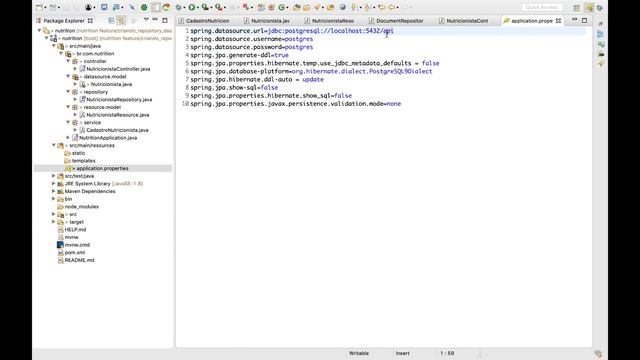Click the green New Java Class icon

tap(282, 7)
